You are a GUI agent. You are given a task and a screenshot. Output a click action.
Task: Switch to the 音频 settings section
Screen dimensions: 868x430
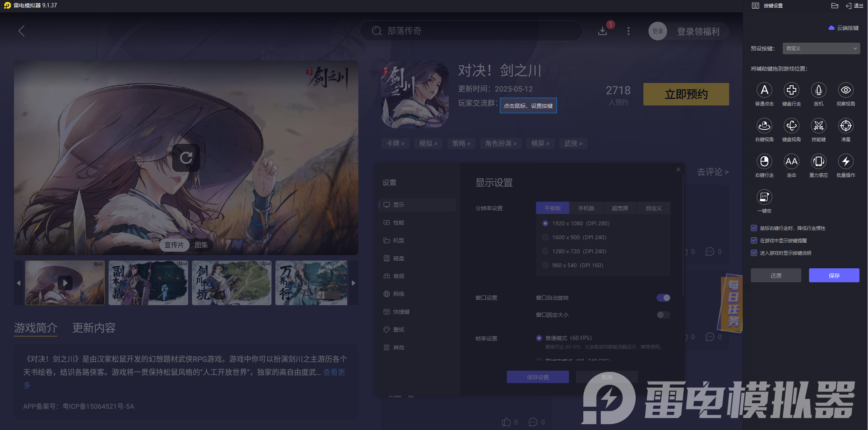pyautogui.click(x=398, y=276)
